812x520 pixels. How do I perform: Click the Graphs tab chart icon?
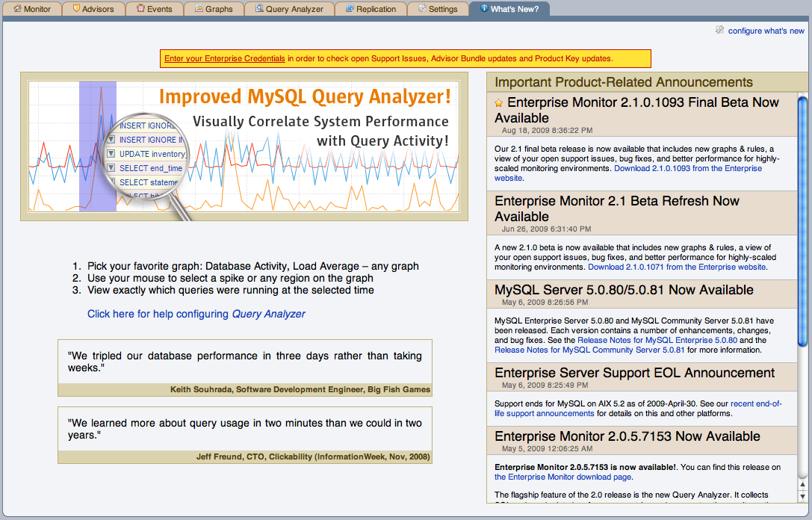tap(199, 9)
